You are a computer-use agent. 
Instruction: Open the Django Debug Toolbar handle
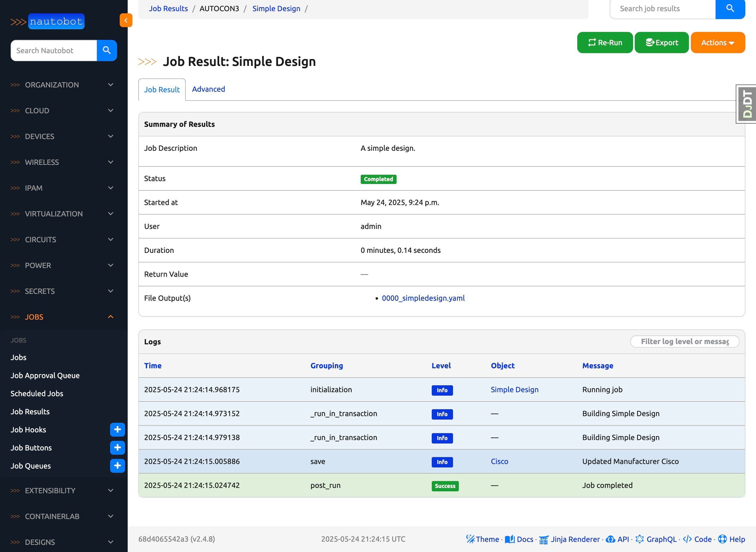(747, 104)
